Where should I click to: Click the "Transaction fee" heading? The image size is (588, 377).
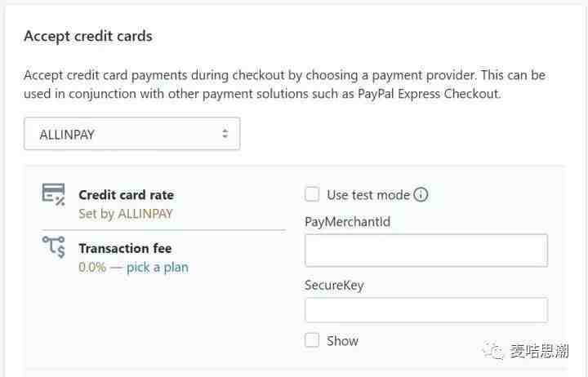tap(125, 248)
